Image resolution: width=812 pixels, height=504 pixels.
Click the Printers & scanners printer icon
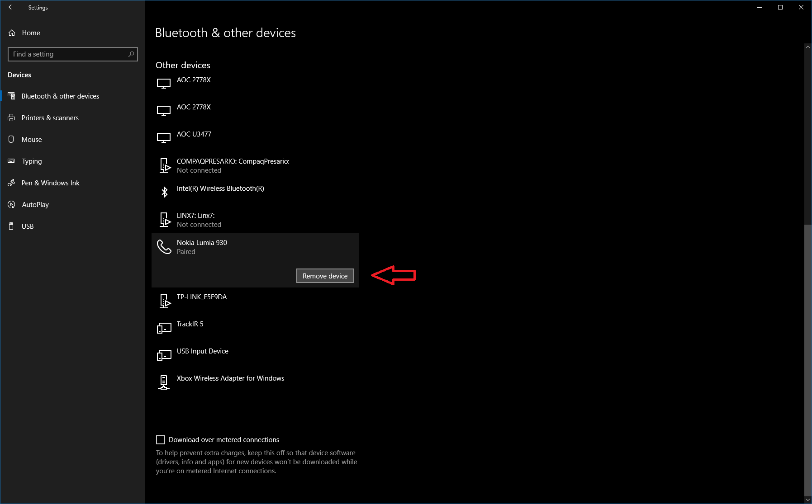[12, 118]
